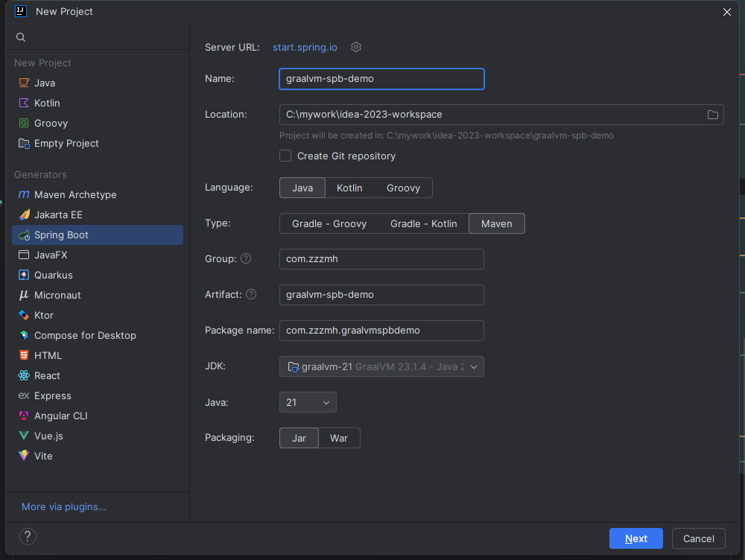The width and height of the screenshot is (745, 560).
Task: Enable Create Git repository checkbox
Action: [285, 156]
